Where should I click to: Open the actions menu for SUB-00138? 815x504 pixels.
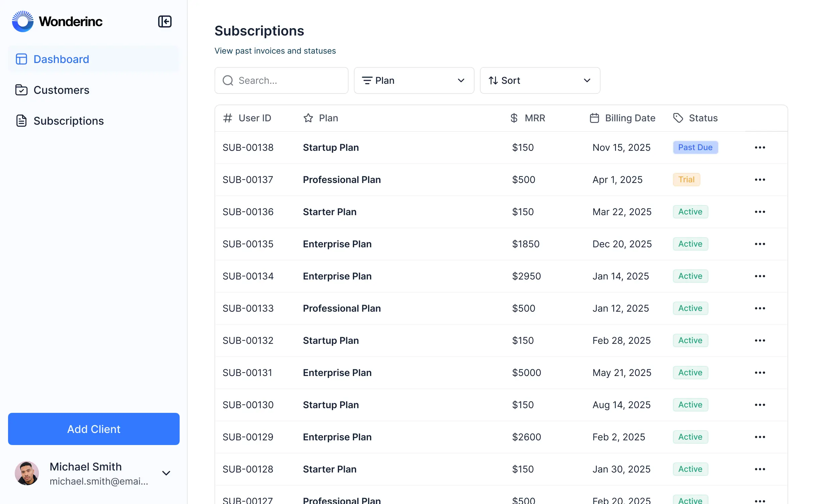coord(760,147)
